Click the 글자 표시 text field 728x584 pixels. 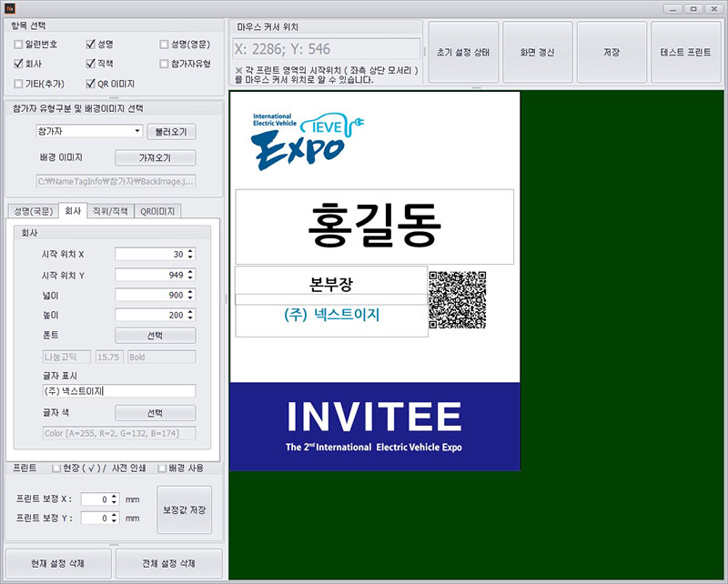click(119, 391)
